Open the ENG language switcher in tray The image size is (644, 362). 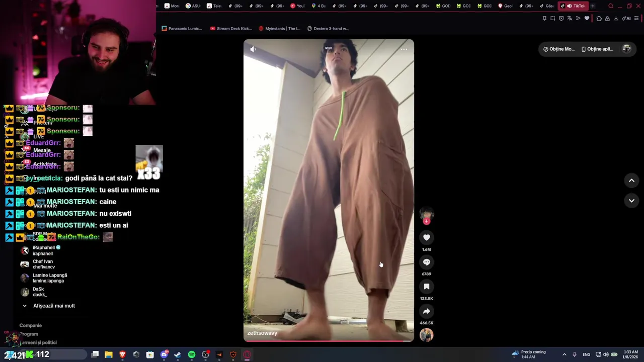pos(586,354)
